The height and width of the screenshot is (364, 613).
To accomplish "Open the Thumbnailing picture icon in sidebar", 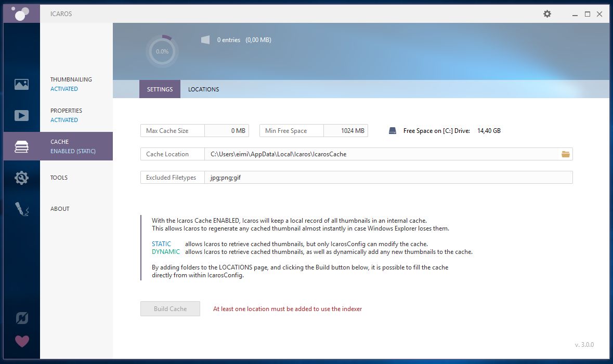I will (x=21, y=84).
